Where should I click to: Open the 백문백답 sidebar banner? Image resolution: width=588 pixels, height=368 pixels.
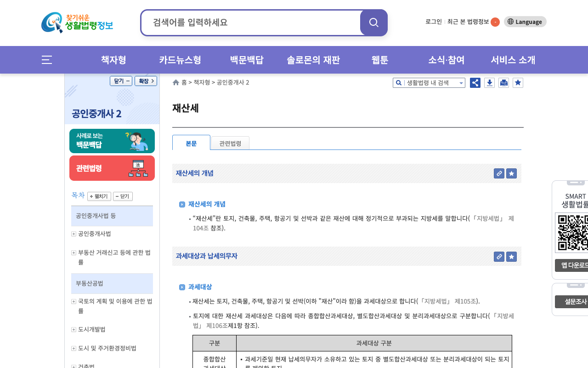coord(112,141)
